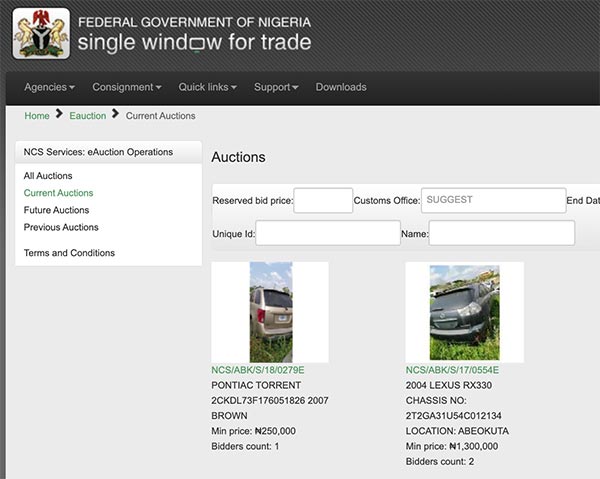Open Previous Auctions from the sidebar
This screenshot has width=600, height=479.
pyautogui.click(x=61, y=227)
